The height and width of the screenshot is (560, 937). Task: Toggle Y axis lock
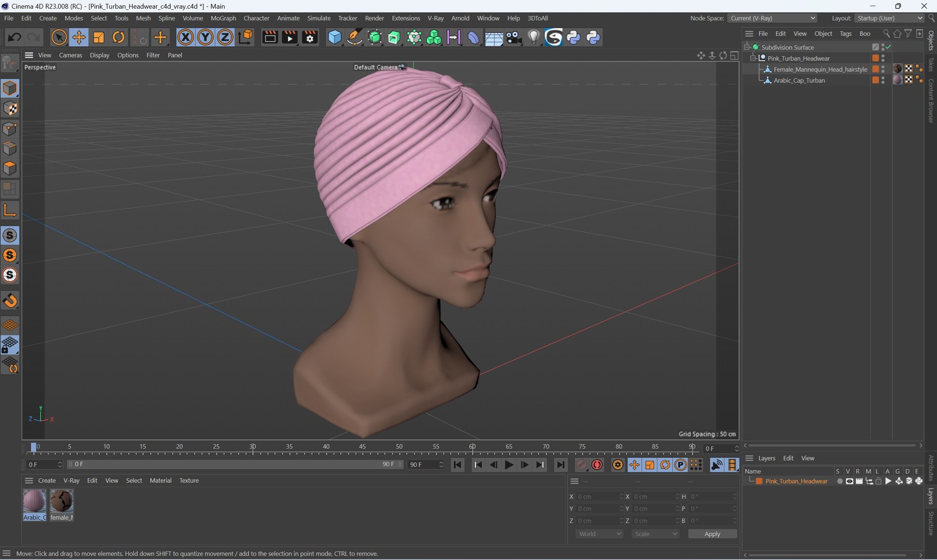point(205,37)
